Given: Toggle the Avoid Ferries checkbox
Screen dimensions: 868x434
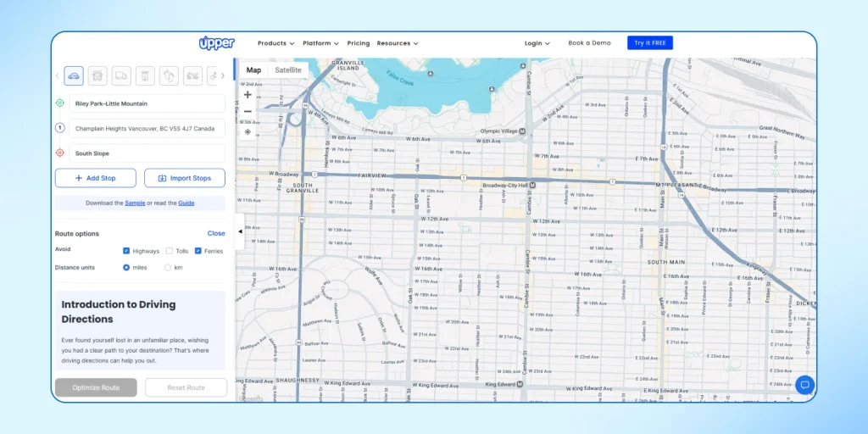Looking at the screenshot, I should point(198,251).
